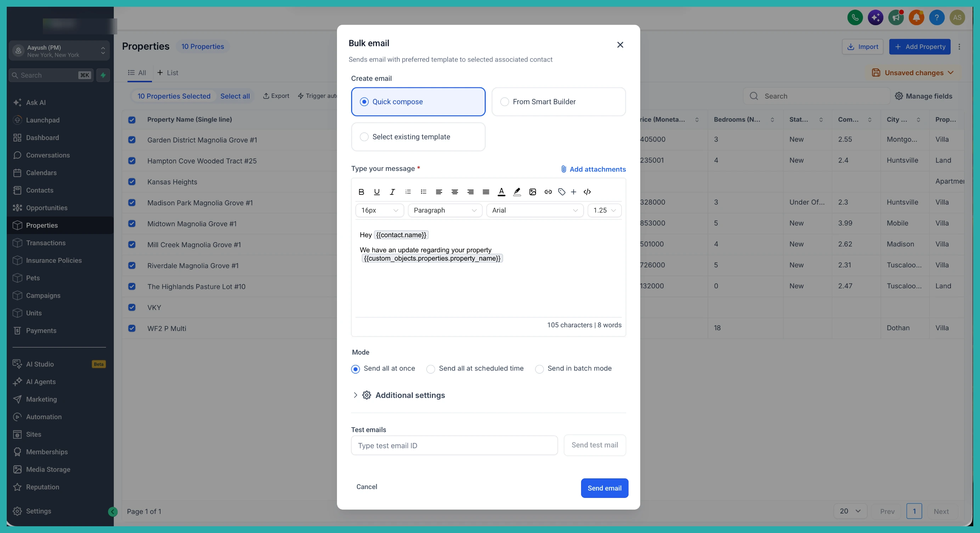Insert a bulleted list
Screen dimensions: 980x533
(423, 192)
